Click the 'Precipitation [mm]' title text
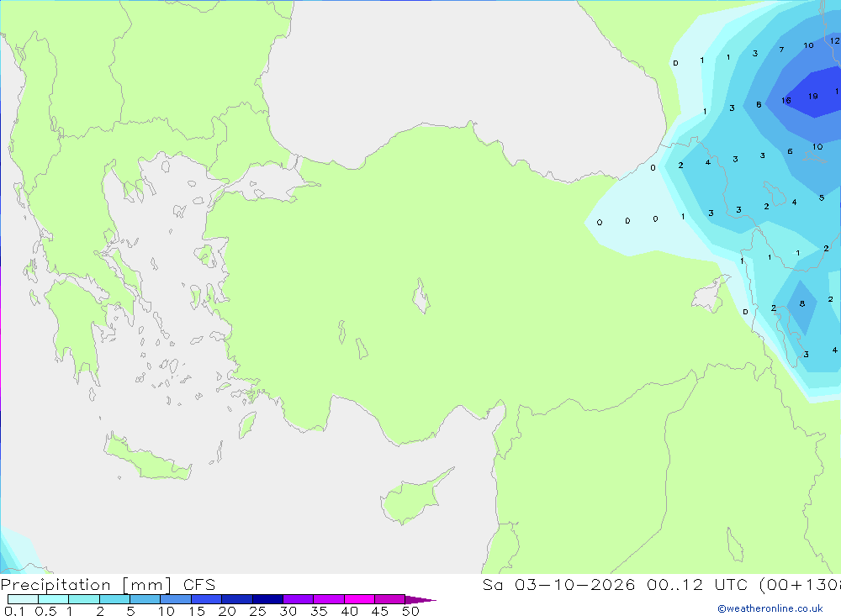 click(x=87, y=585)
